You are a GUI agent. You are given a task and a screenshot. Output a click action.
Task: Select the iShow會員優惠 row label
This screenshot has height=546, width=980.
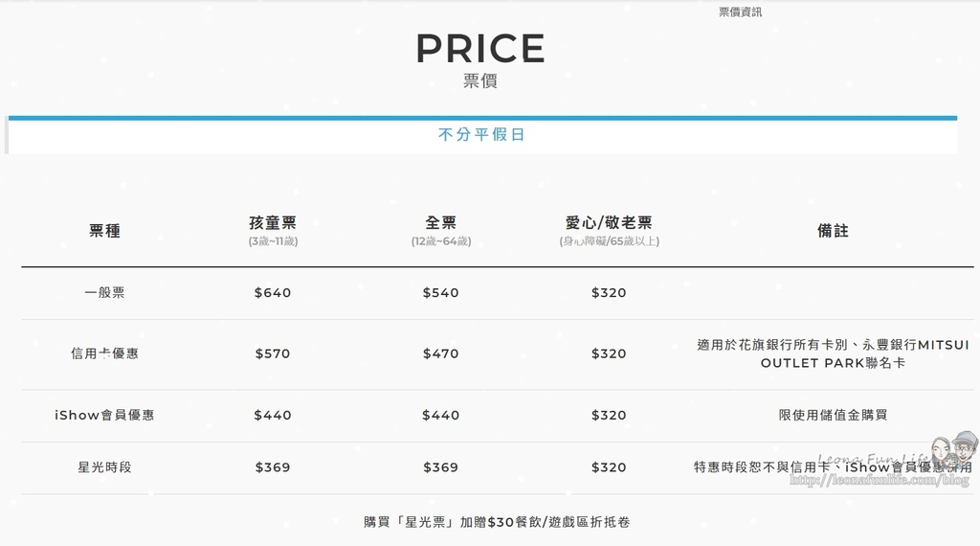(104, 416)
